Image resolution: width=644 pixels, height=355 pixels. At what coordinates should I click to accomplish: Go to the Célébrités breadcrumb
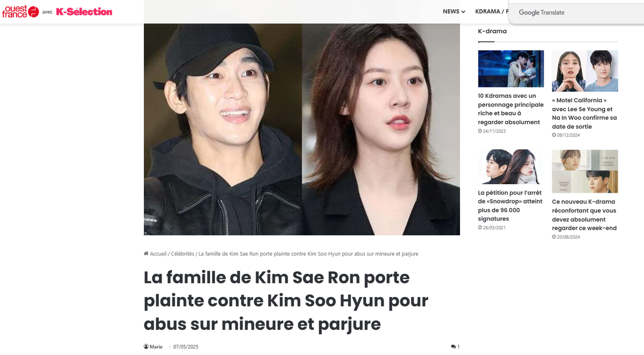182,253
